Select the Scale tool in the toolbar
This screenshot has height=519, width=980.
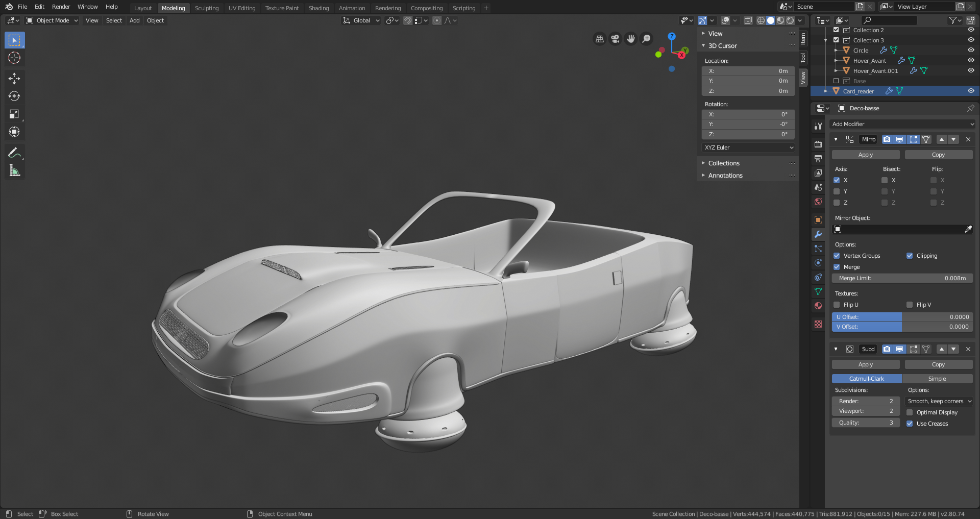[14, 114]
